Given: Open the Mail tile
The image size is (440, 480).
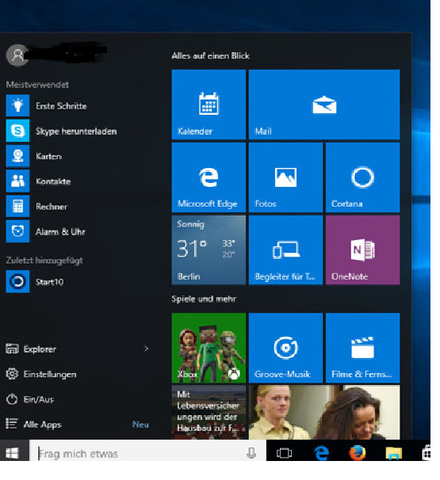Looking at the screenshot, I should point(324,104).
